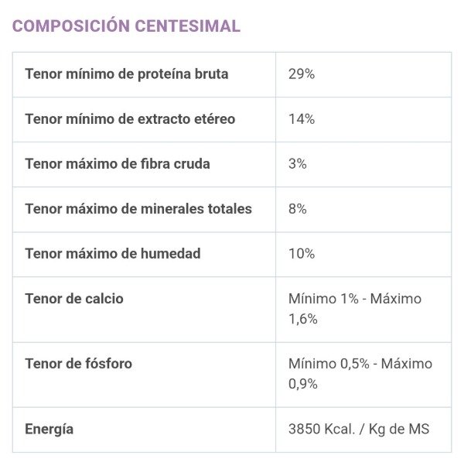
Task: Click the 10% humedad value
Action: pos(302,254)
